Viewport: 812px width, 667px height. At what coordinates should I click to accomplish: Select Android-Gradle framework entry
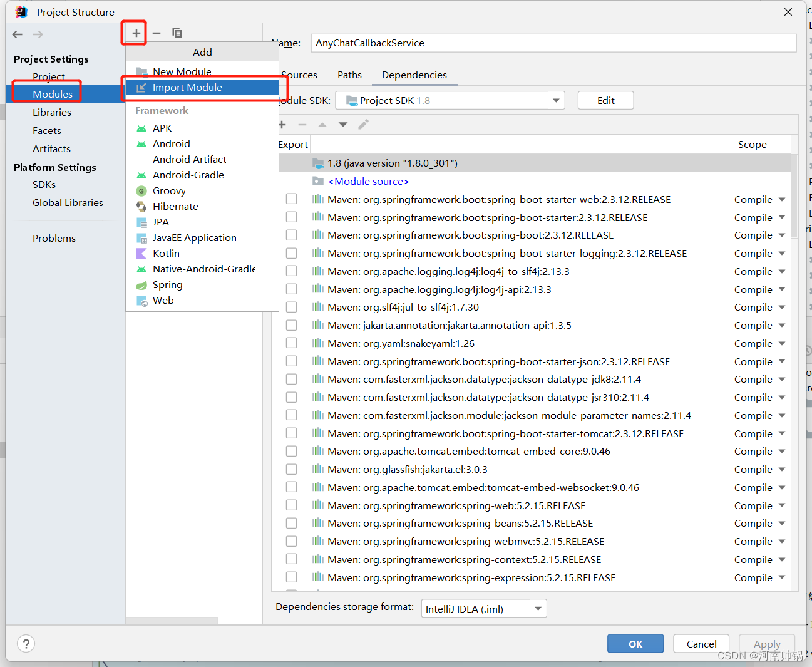tap(202, 175)
